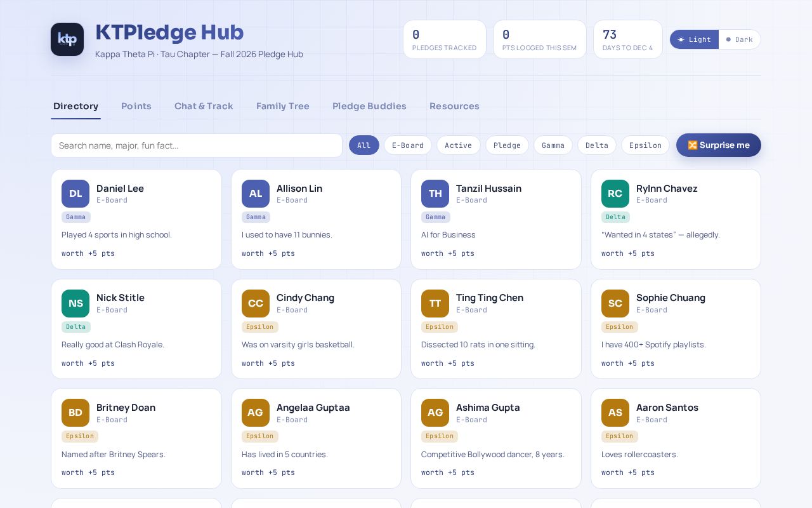Filter directory by E-Board
The image size is (812, 508).
[x=408, y=145]
